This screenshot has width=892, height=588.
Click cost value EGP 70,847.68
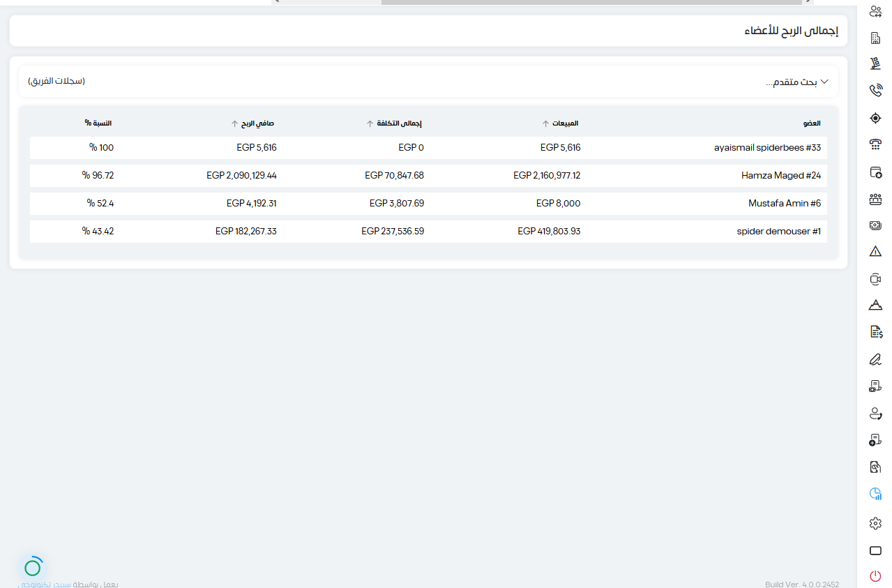394,175
